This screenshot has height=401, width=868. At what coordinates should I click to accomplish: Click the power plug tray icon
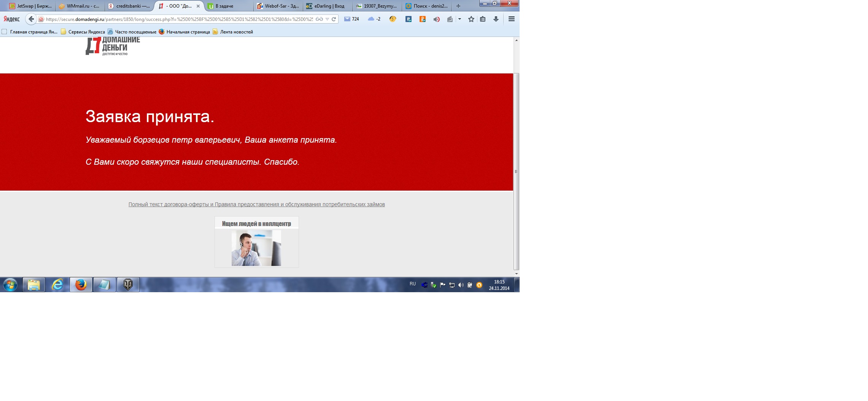[470, 285]
